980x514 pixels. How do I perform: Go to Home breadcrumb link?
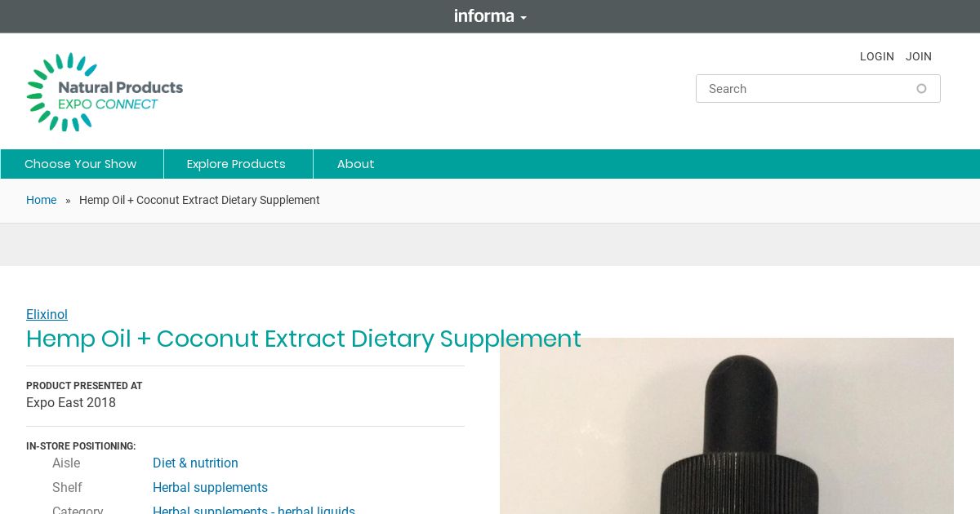[x=41, y=200]
